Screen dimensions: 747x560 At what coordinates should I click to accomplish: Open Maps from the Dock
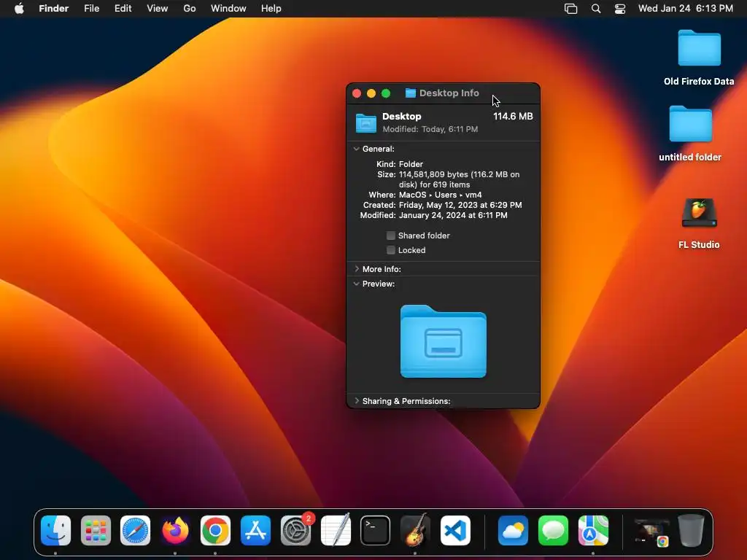(593, 531)
